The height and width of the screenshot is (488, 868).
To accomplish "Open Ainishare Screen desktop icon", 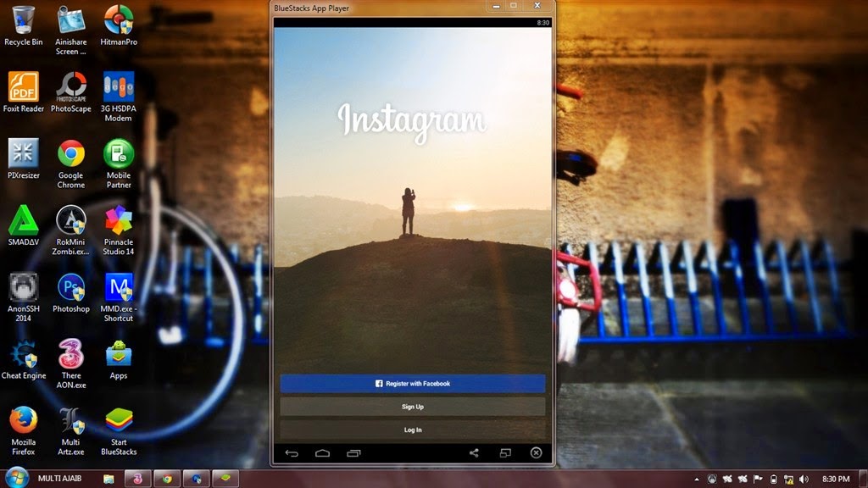I will pos(71,30).
